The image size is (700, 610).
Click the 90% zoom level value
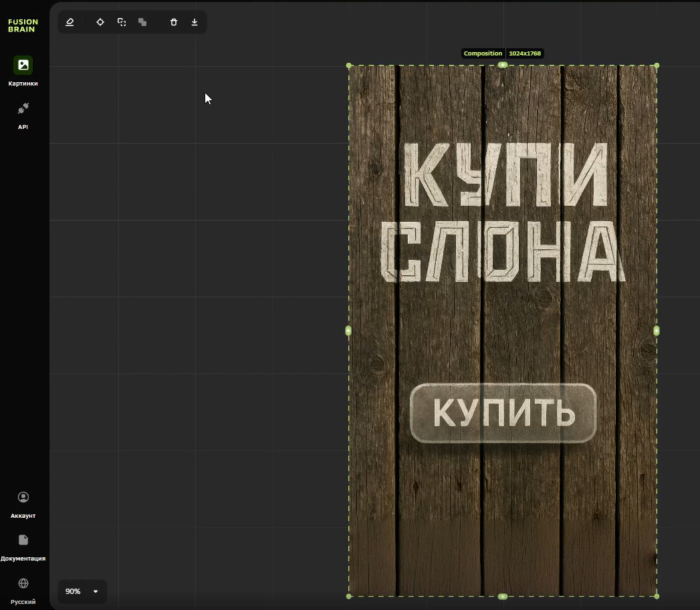point(73,591)
